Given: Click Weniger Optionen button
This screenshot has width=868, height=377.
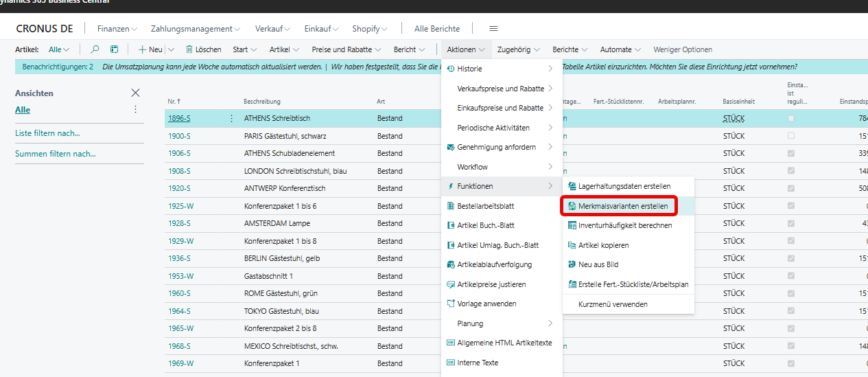Looking at the screenshot, I should (x=682, y=49).
